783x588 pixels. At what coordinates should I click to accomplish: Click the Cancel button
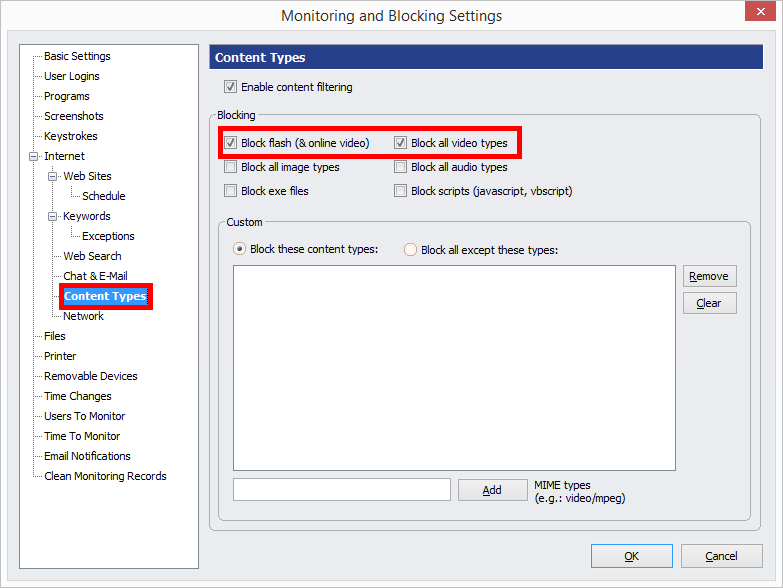(x=722, y=556)
